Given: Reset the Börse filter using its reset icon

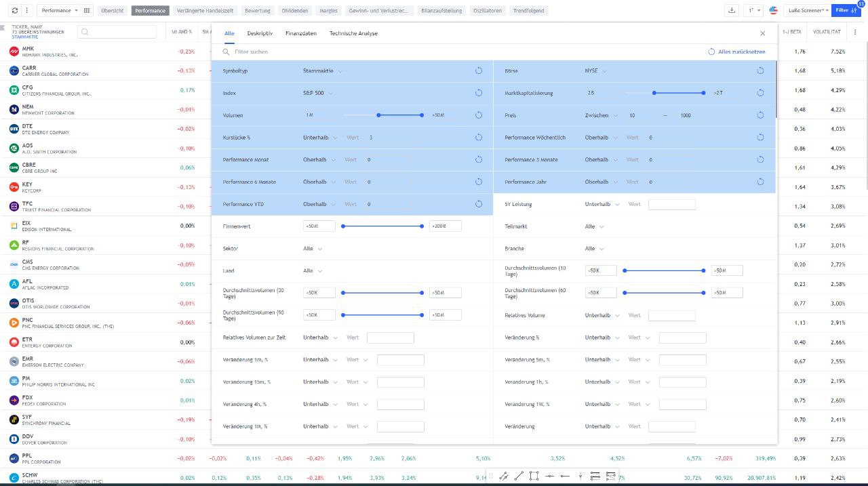Looking at the screenshot, I should (x=760, y=70).
